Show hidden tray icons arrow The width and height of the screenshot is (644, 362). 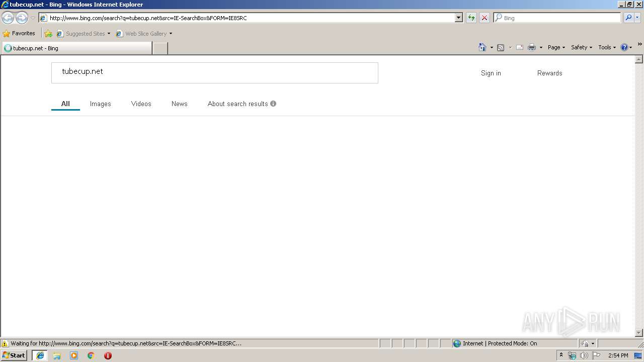561,355
